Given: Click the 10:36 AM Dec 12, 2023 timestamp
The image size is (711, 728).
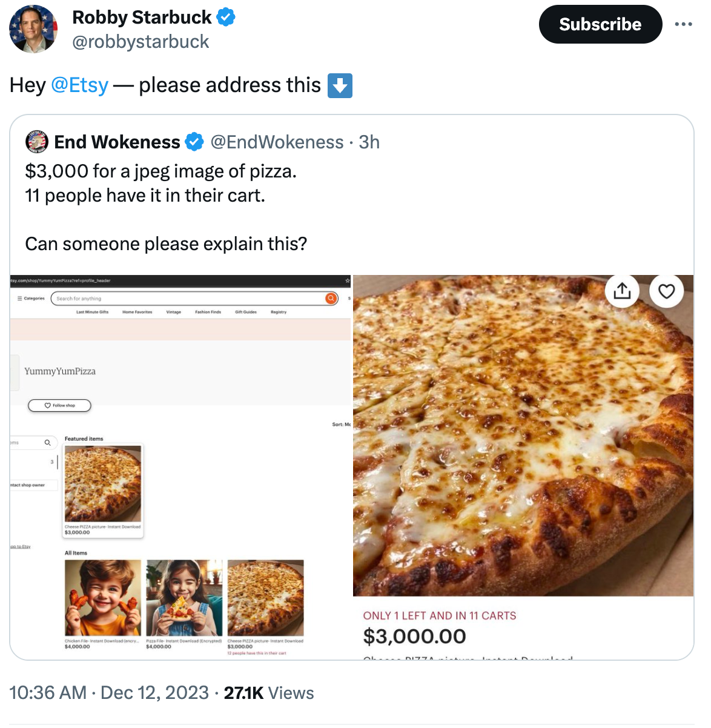Looking at the screenshot, I should click(x=109, y=693).
